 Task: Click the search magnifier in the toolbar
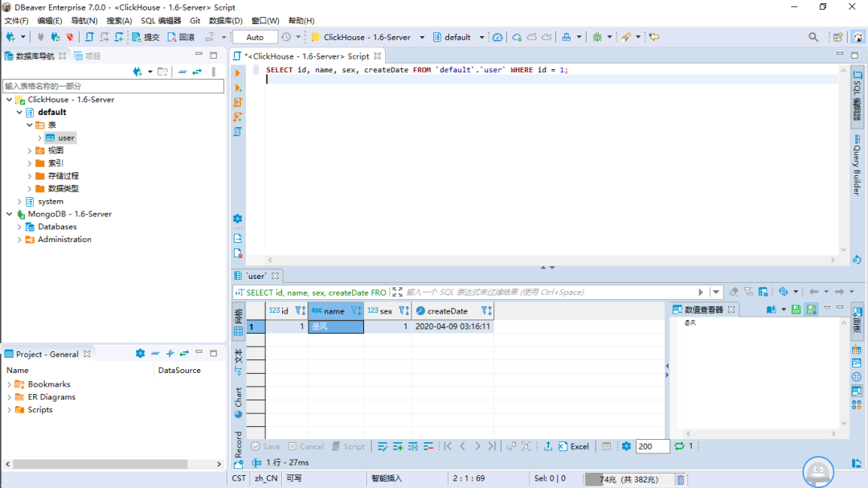(813, 37)
